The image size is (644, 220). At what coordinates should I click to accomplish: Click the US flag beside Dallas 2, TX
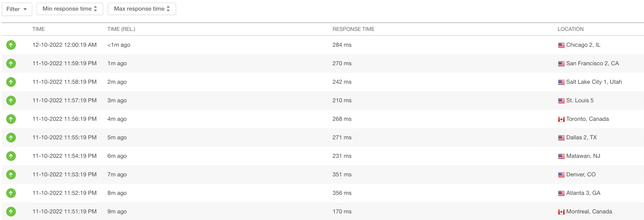point(561,138)
